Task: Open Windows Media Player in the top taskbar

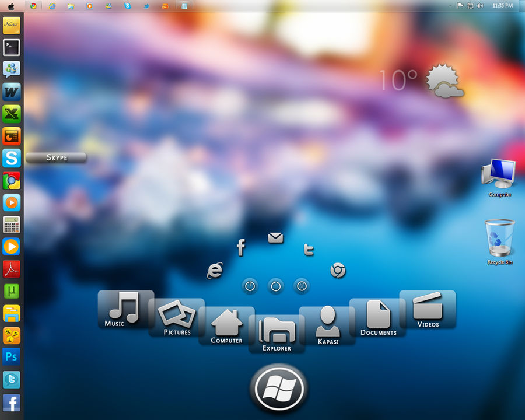Action: click(89, 6)
